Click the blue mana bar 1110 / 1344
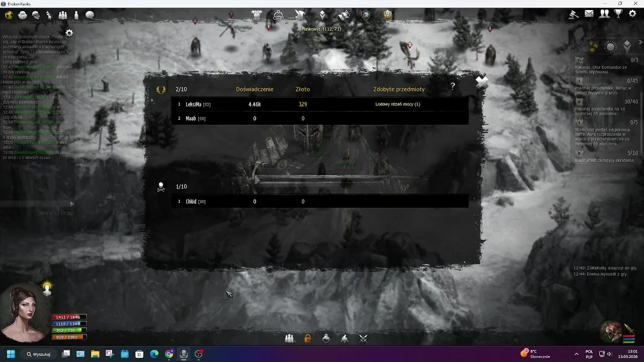This screenshot has height=362, width=644. coord(69,324)
